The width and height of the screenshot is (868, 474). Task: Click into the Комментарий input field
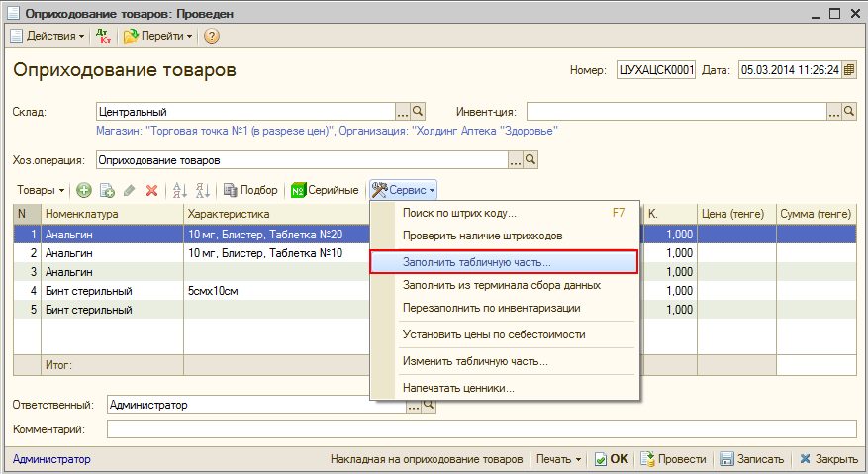coord(481,428)
